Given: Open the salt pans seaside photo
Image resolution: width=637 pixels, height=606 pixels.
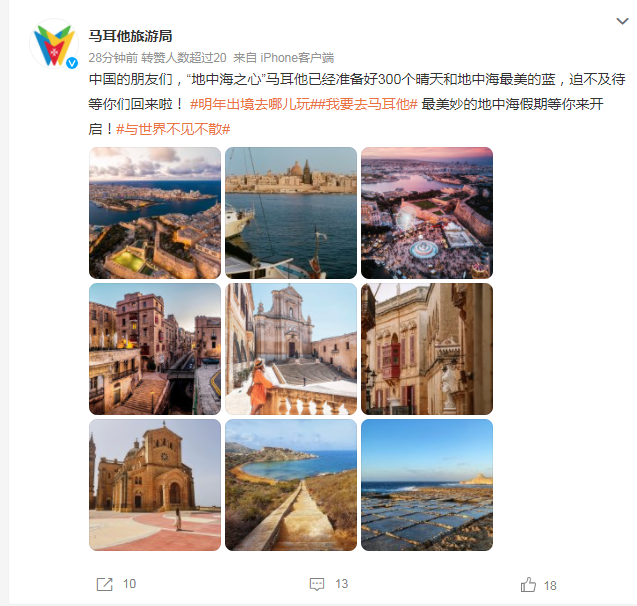Looking at the screenshot, I should tap(427, 485).
